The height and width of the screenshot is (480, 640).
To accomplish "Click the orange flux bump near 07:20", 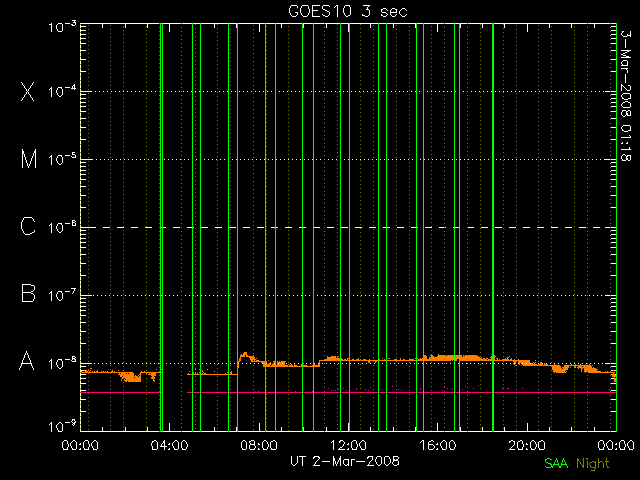I will click(246, 357).
